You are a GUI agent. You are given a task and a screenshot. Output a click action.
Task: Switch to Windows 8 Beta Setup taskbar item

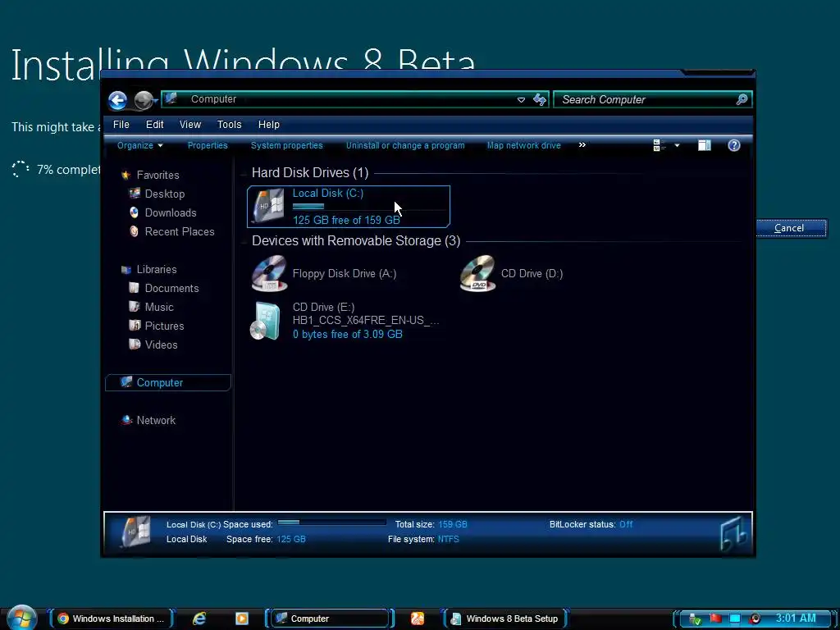pos(505,619)
